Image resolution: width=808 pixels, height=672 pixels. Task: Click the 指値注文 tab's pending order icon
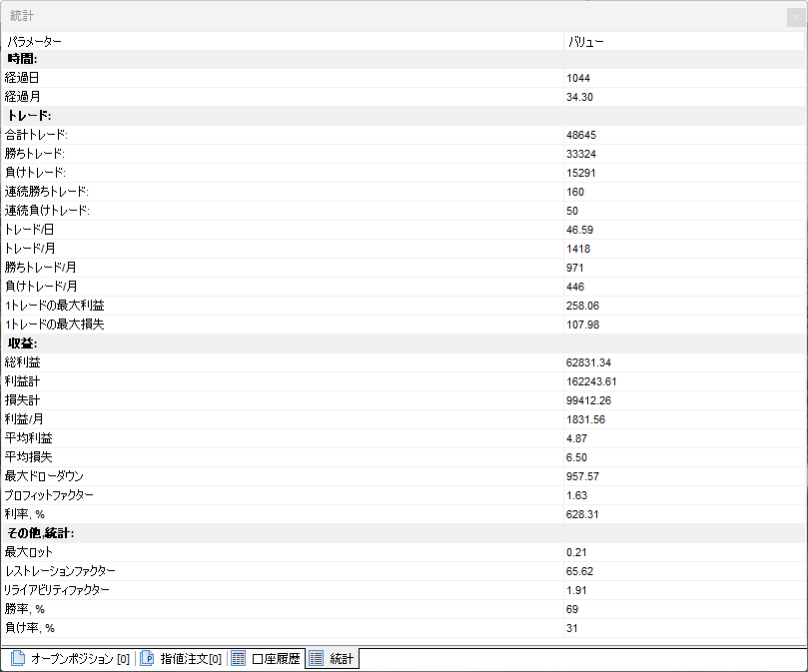[146, 659]
